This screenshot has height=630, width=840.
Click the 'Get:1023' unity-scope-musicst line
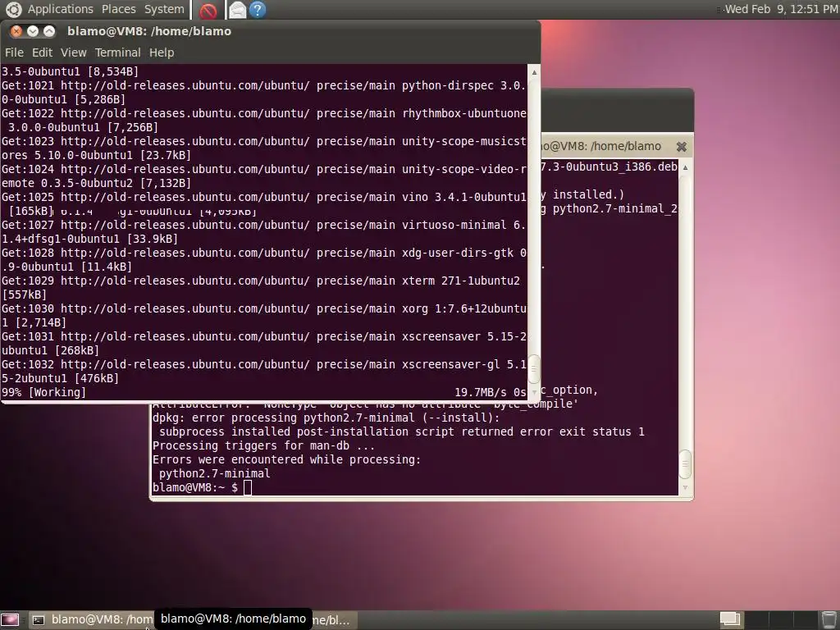[x=263, y=141]
